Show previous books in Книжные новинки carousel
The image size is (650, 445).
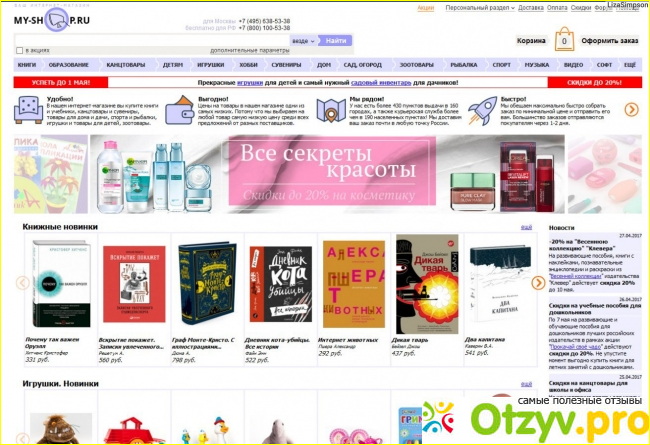22,283
